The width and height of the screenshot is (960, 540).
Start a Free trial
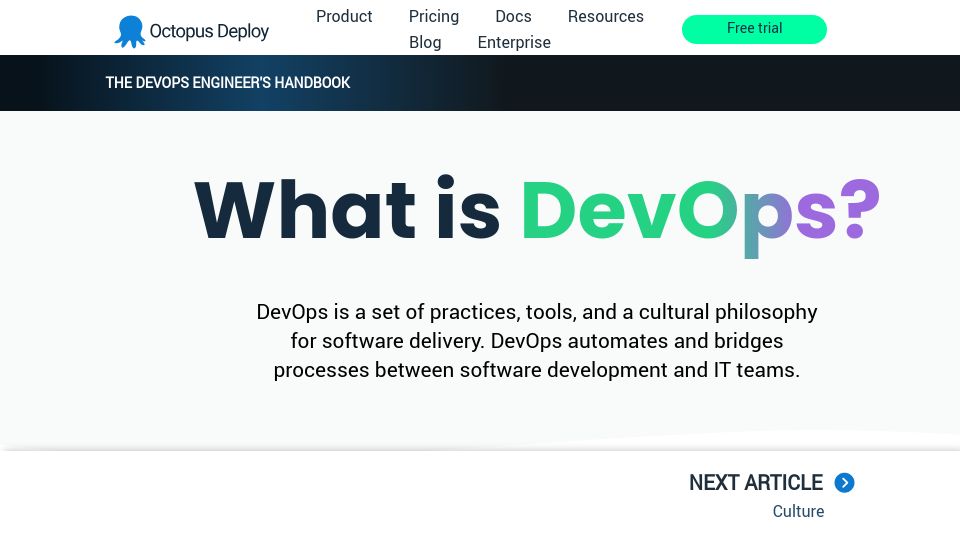754,29
